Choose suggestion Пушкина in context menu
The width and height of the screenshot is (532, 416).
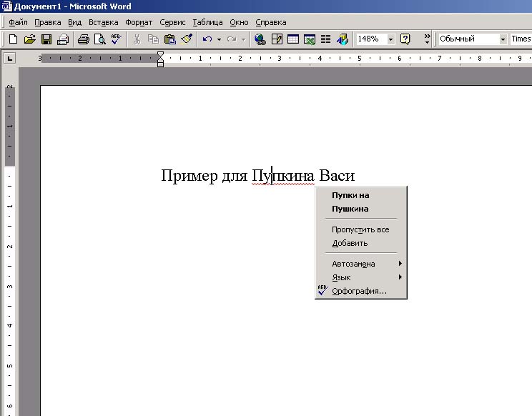(x=350, y=209)
